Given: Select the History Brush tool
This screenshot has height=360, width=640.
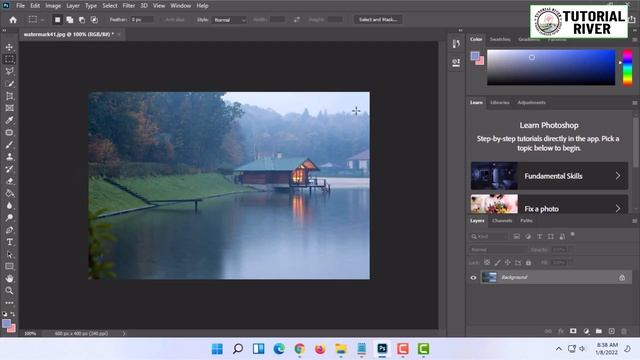Looking at the screenshot, I should pyautogui.click(x=9, y=169).
